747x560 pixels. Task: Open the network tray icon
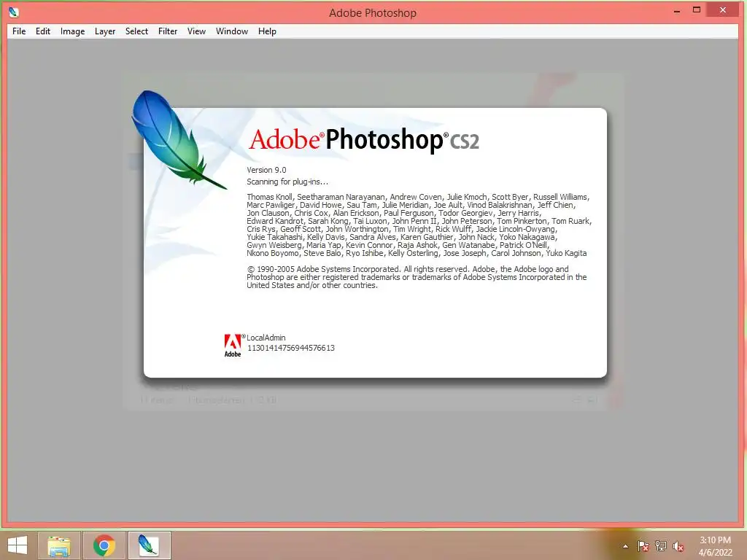pyautogui.click(x=661, y=546)
